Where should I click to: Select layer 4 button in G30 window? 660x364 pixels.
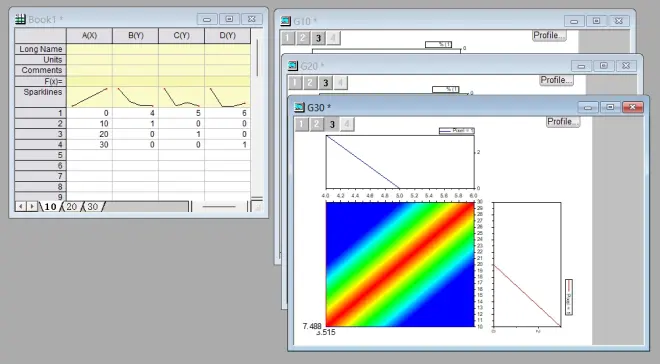[347, 124]
